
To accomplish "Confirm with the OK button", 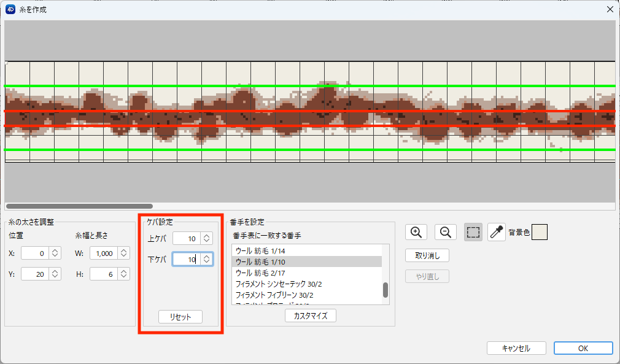I will (x=583, y=348).
